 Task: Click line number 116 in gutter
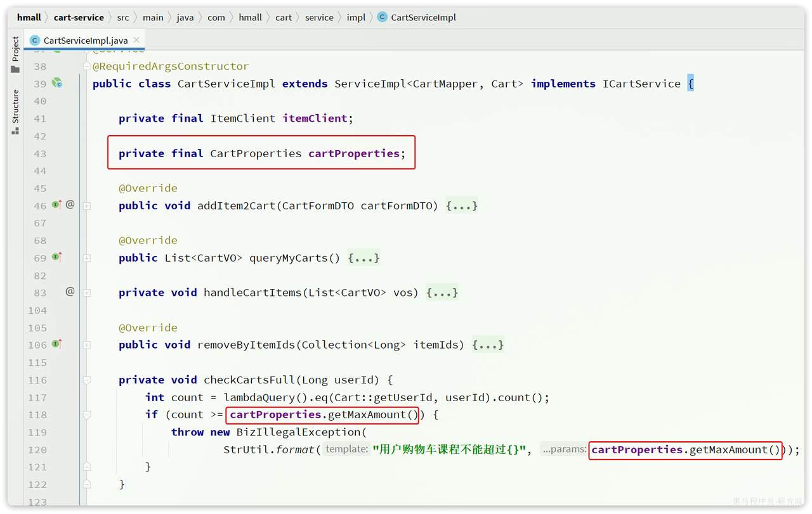[37, 380]
